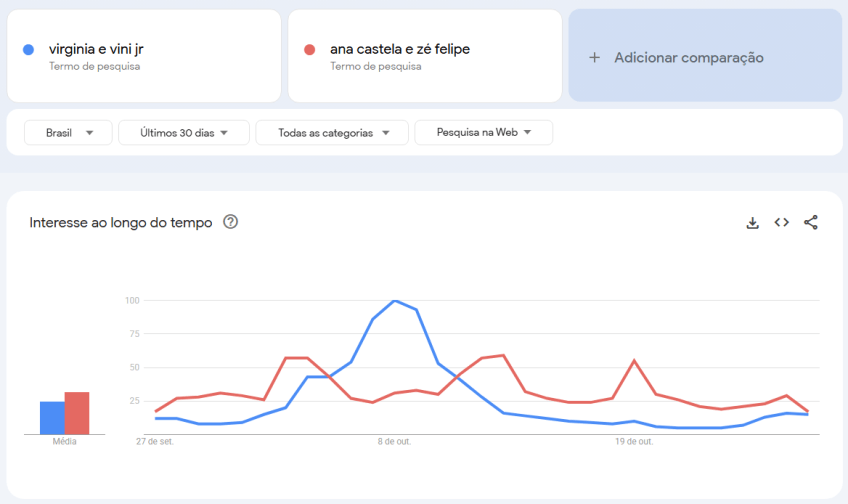This screenshot has height=504, width=848.
Task: Expand the Últimos 30 dias time filter
Action: click(x=184, y=133)
